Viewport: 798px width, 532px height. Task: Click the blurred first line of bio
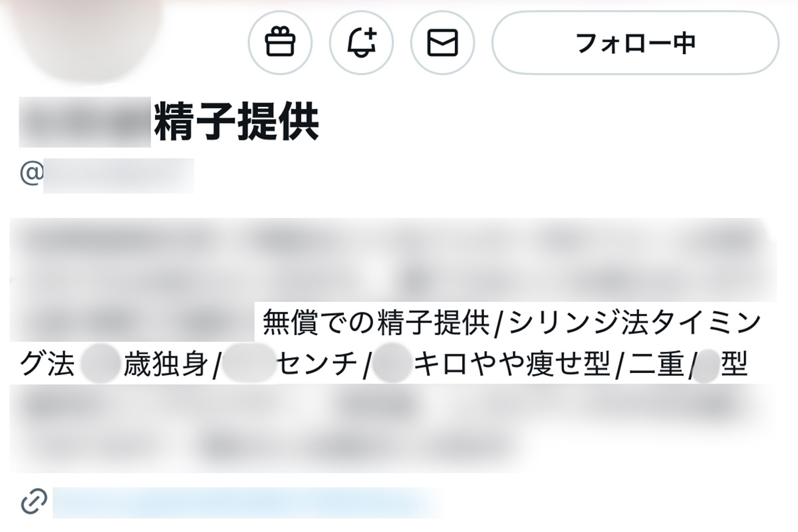point(392,241)
